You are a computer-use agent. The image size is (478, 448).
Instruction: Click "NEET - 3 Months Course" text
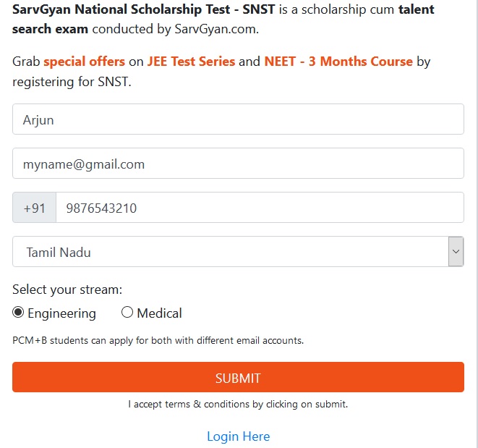click(x=338, y=62)
